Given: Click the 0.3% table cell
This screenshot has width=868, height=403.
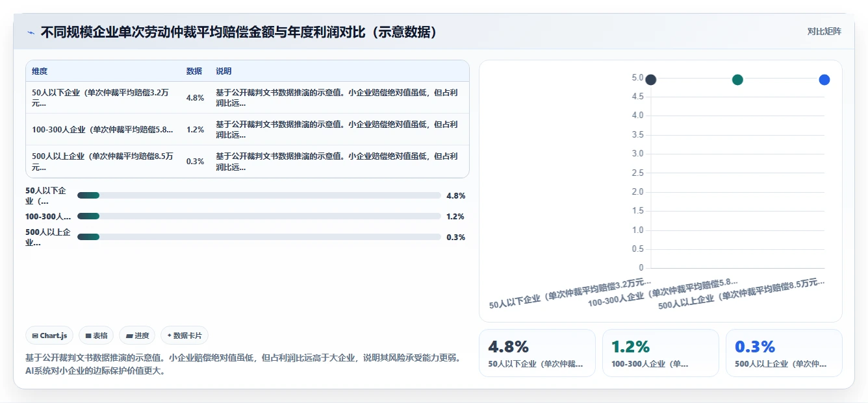Looking at the screenshot, I should [x=195, y=162].
